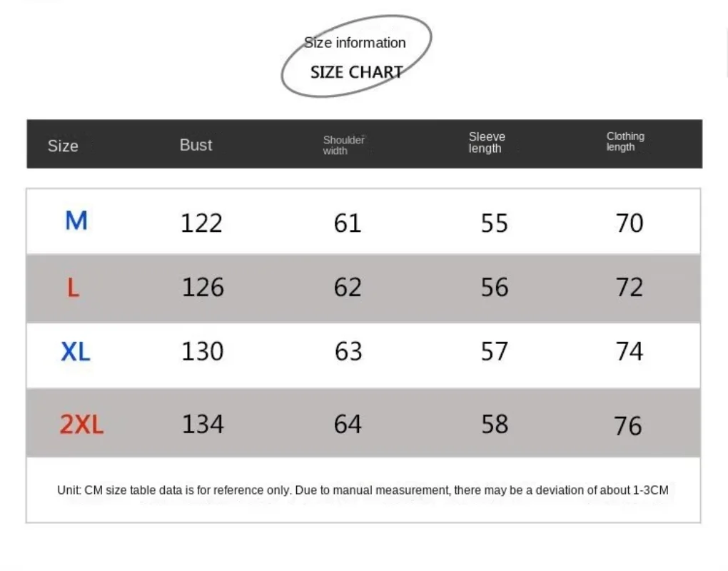The image size is (728, 571).
Task: Select the blue M size label
Action: coord(76,221)
